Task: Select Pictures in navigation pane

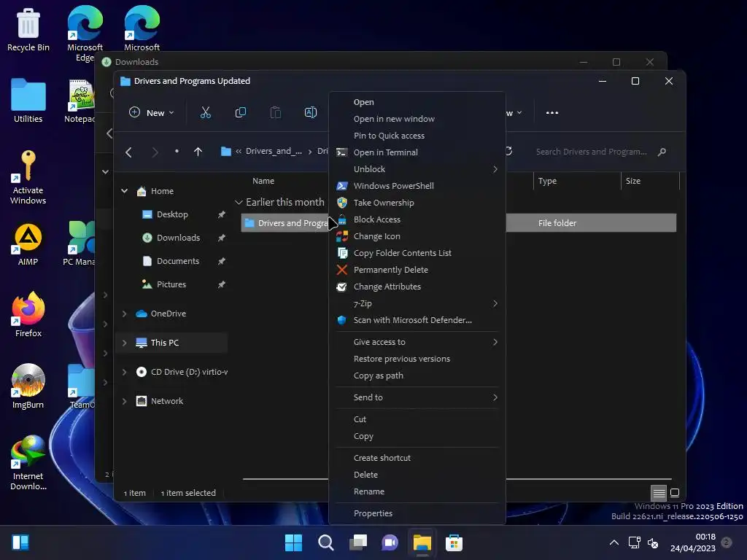Action: coord(172,284)
